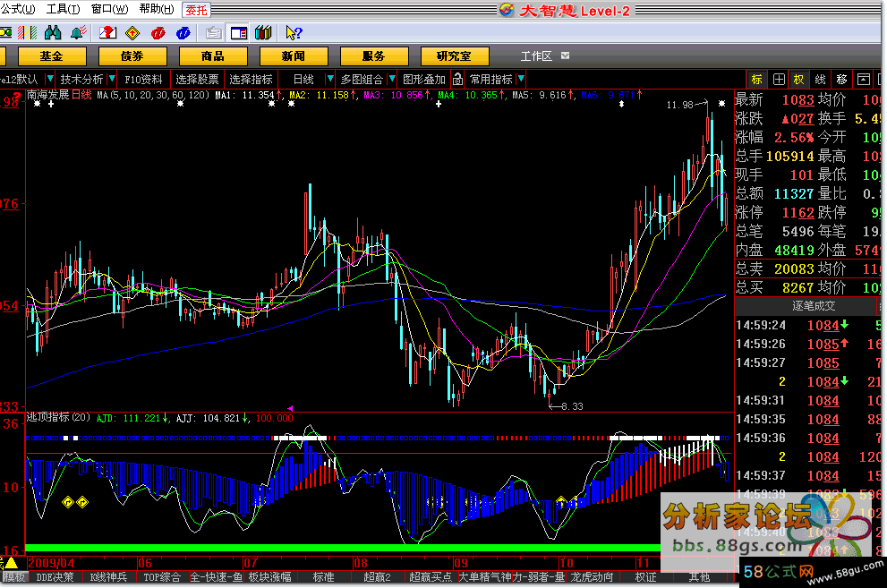Open the books library icon
This screenshot has height=588, width=887.
pos(264,33)
